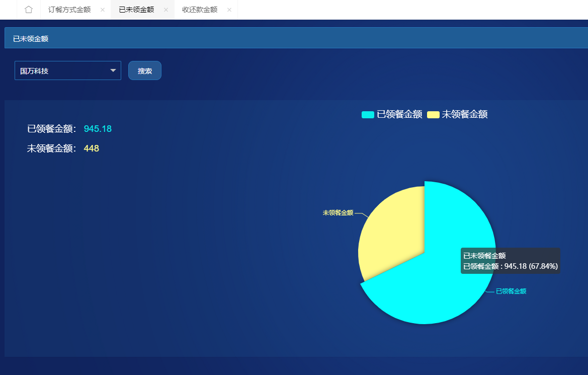Click the 945.18 amount value
Viewport: 588px width, 375px height.
coord(98,129)
